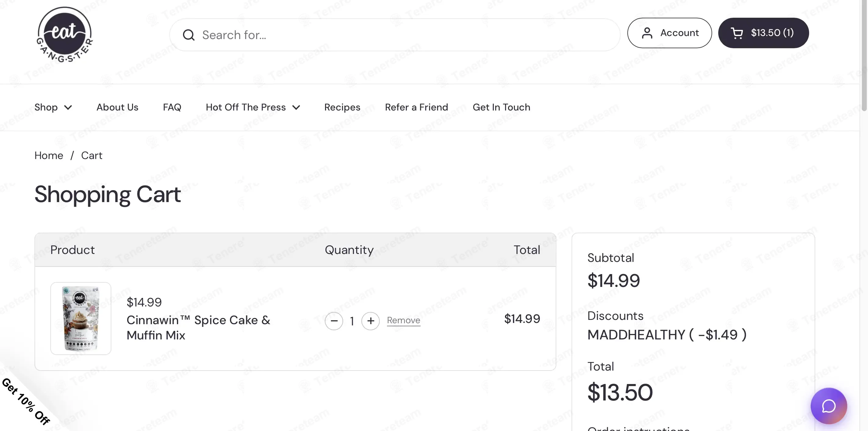The width and height of the screenshot is (868, 431).
Task: Open the Cinnawin Spice Cake product link
Action: click(x=198, y=328)
